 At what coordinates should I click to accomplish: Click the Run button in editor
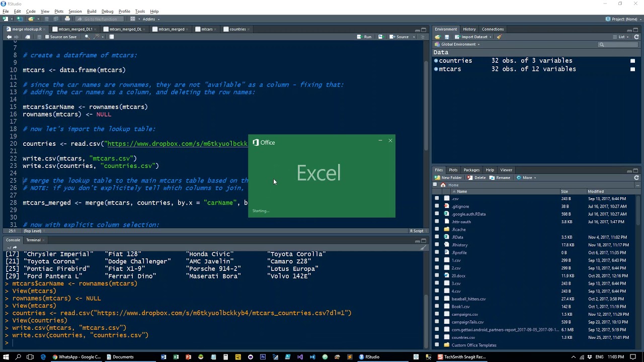click(365, 37)
